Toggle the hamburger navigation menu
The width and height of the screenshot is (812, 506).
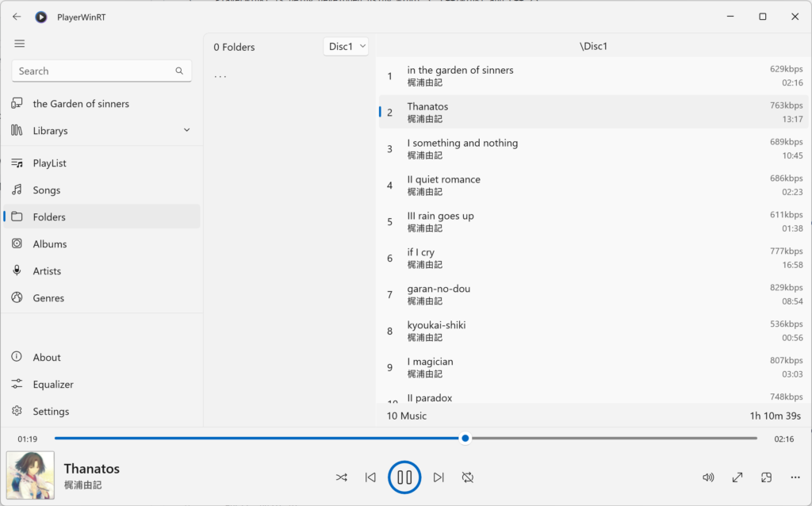point(20,44)
